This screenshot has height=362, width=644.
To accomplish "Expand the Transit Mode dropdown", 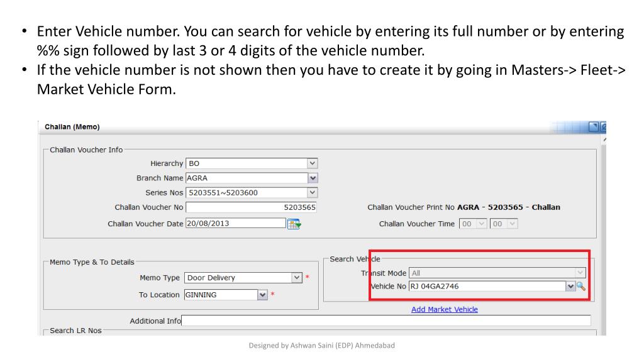I will (579, 273).
